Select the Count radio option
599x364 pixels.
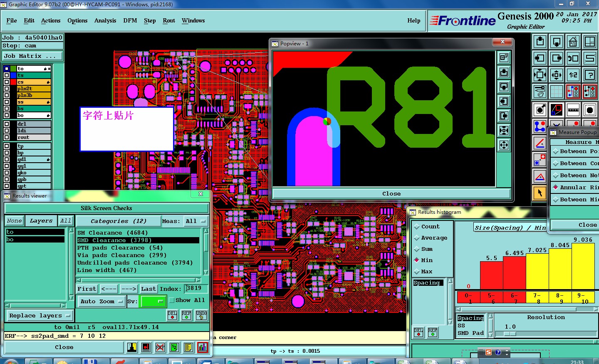click(x=417, y=227)
